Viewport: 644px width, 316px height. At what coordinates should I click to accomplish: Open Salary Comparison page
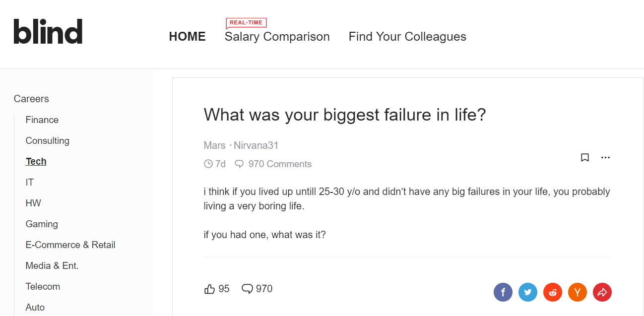tap(277, 37)
